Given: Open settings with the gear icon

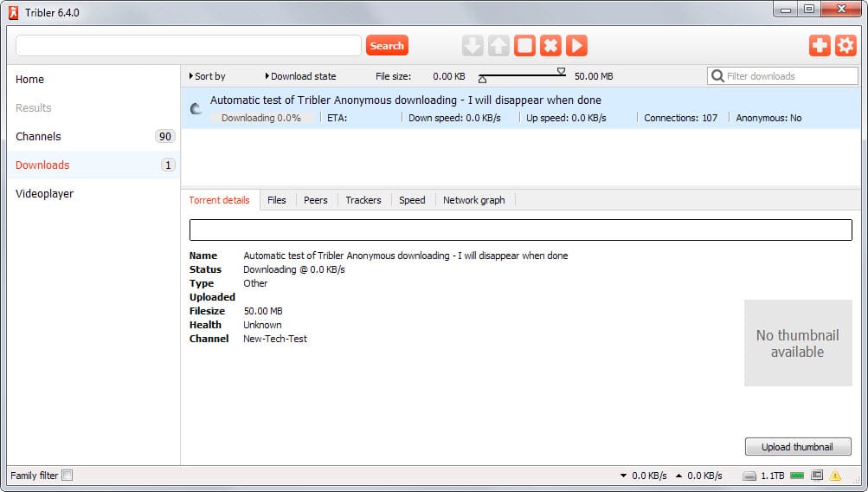Looking at the screenshot, I should [845, 45].
